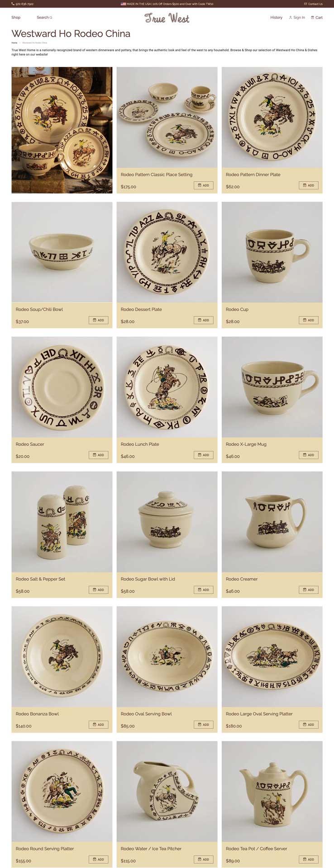334x868 pixels.
Task: View the Rodeo Water / Ice Tea Pitcher image
Action: (167, 792)
